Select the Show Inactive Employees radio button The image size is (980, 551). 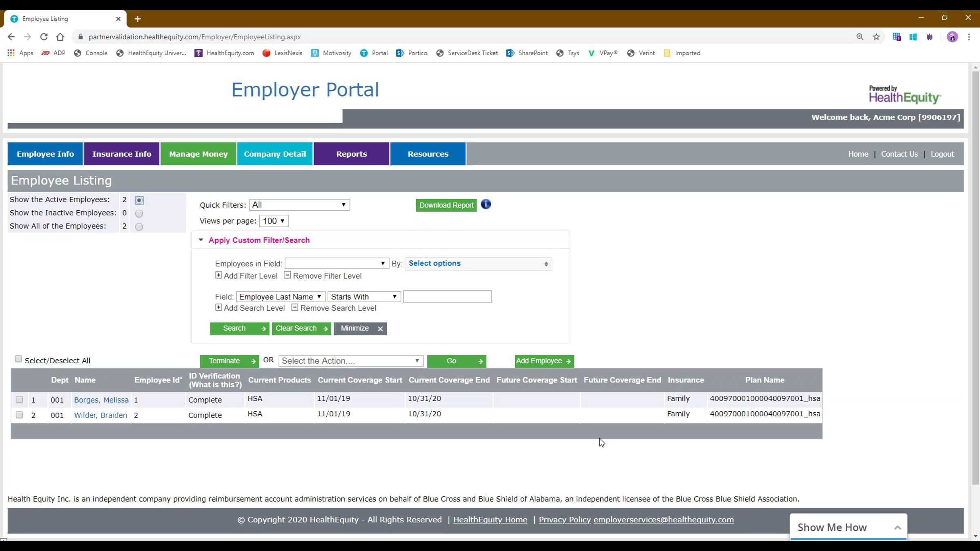(x=139, y=213)
